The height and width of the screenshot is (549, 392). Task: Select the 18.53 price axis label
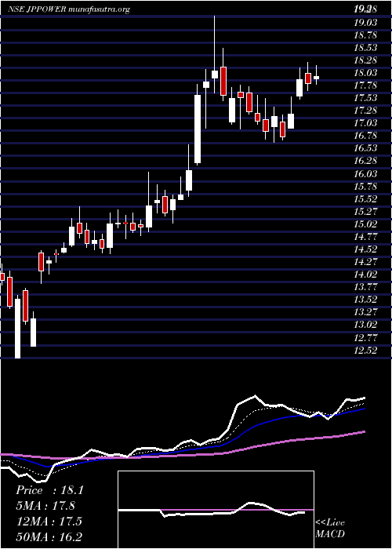click(365, 48)
